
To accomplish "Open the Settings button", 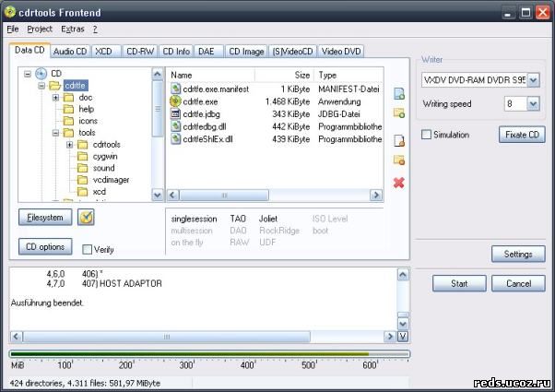I will click(518, 254).
